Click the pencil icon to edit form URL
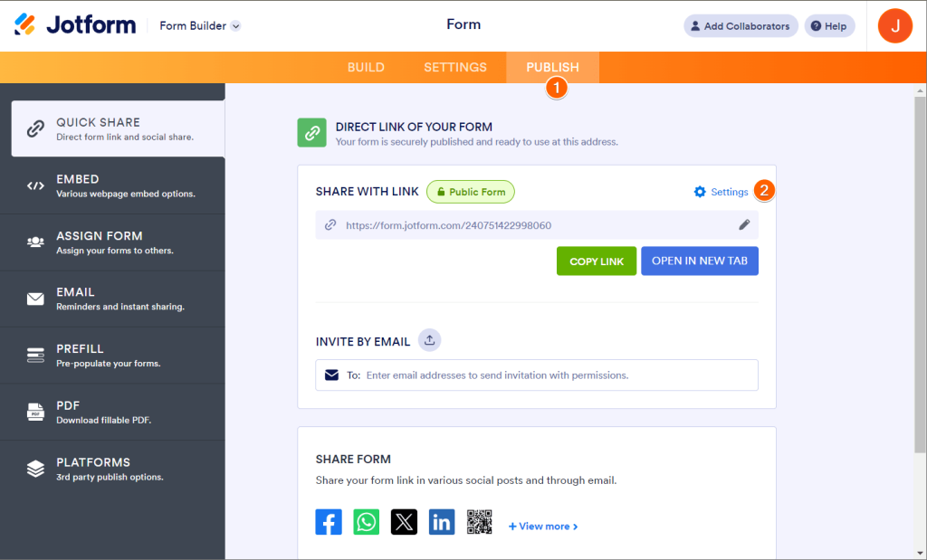927x560 pixels. [744, 224]
